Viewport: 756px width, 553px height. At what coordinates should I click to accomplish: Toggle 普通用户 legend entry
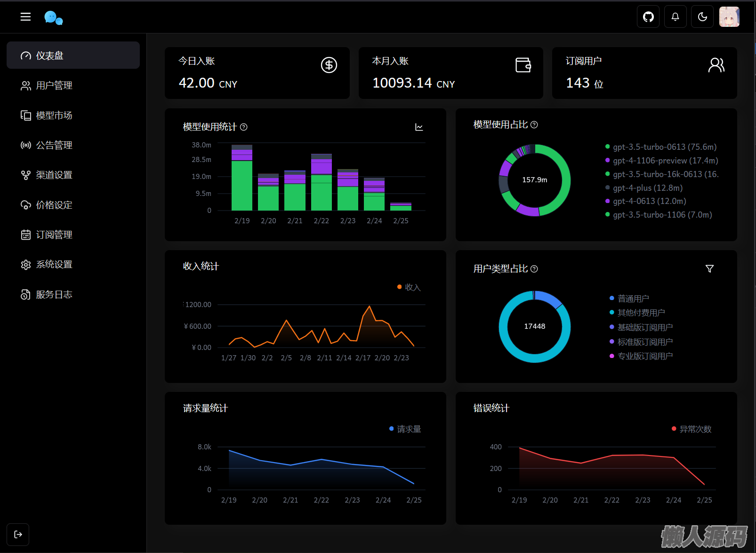[629, 299]
